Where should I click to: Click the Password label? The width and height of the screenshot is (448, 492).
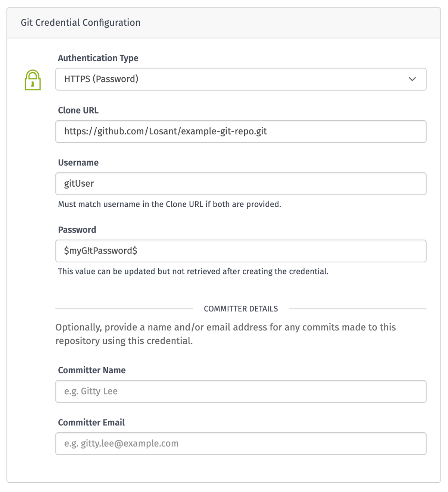(x=77, y=230)
